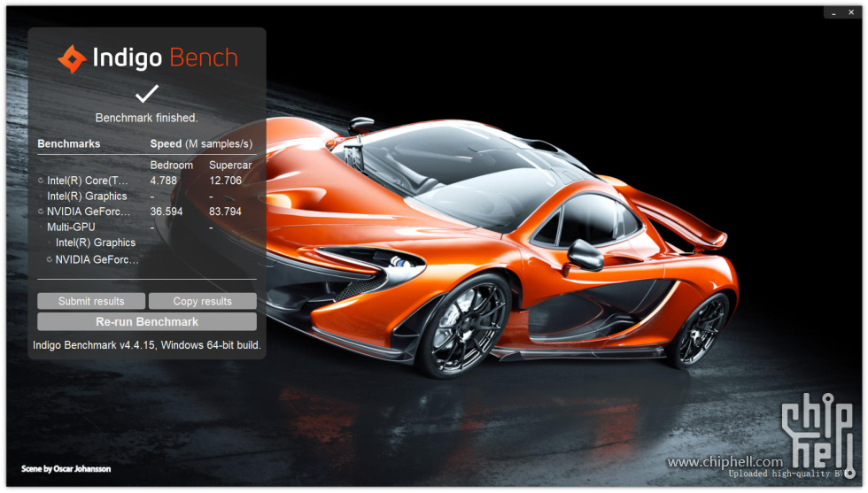Click the Copy results button

click(x=203, y=301)
